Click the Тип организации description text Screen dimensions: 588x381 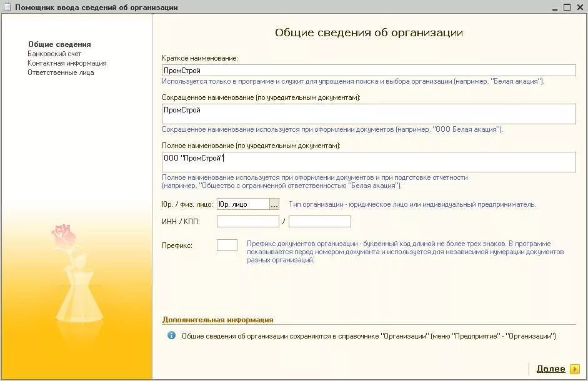click(x=412, y=204)
